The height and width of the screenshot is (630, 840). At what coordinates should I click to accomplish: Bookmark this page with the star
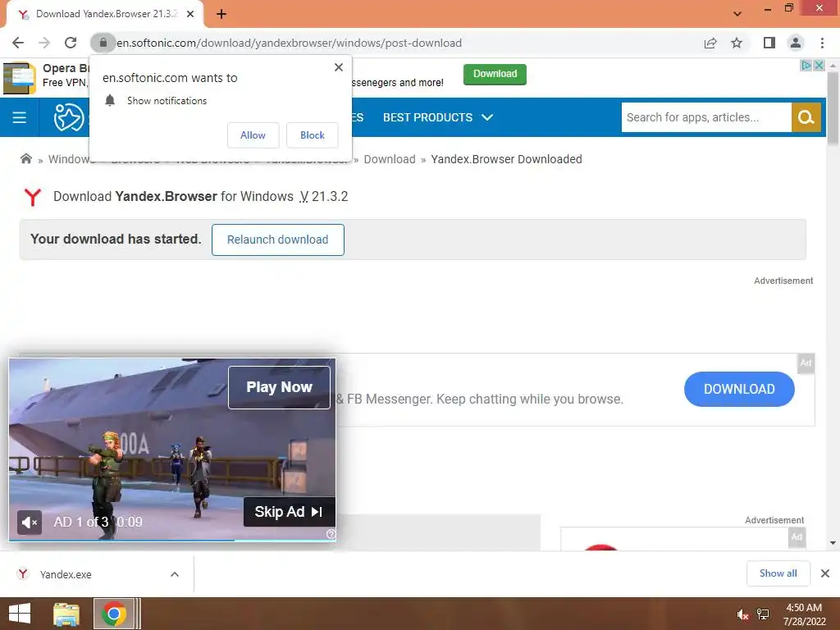[737, 43]
